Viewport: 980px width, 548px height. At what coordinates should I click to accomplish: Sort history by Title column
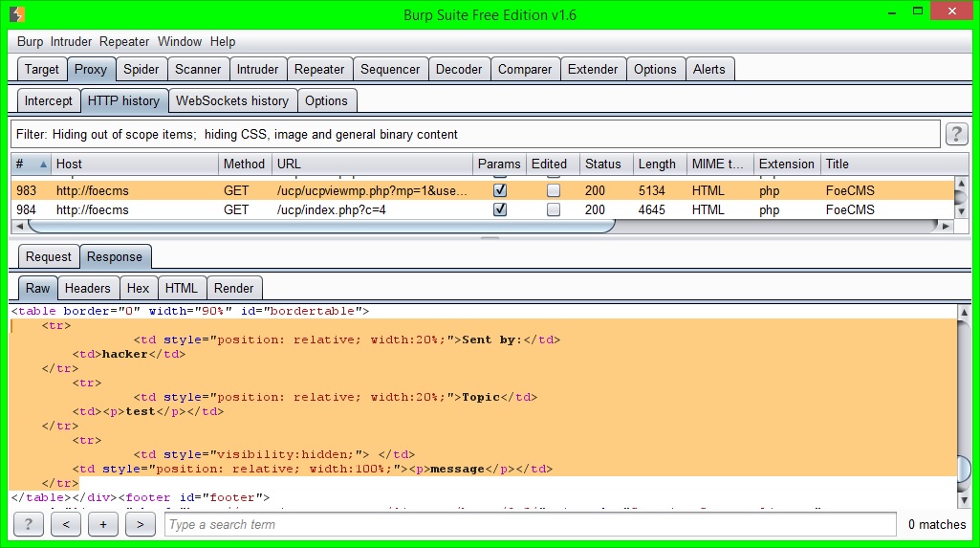coord(887,164)
